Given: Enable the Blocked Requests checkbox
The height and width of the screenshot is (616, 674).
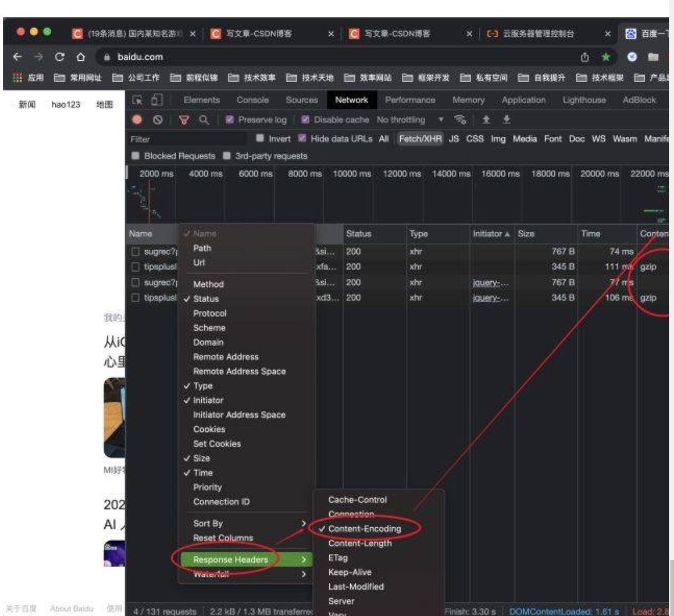Looking at the screenshot, I should point(136,156).
